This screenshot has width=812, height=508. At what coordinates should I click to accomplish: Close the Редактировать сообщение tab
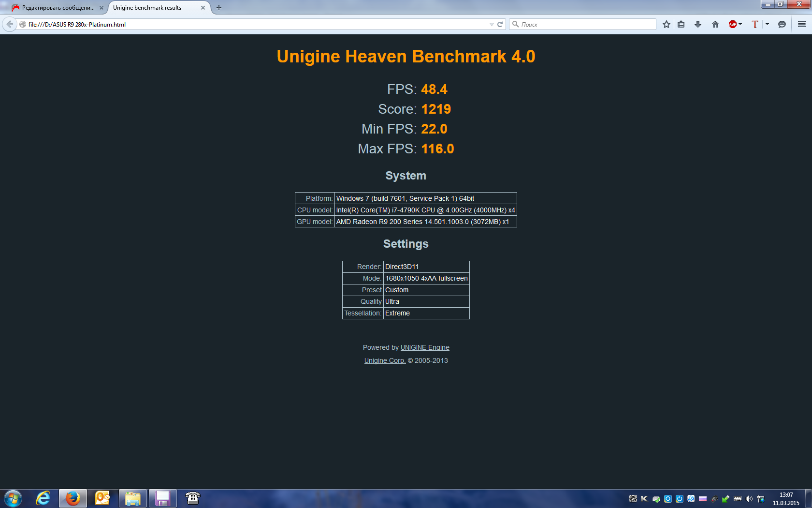(101, 8)
